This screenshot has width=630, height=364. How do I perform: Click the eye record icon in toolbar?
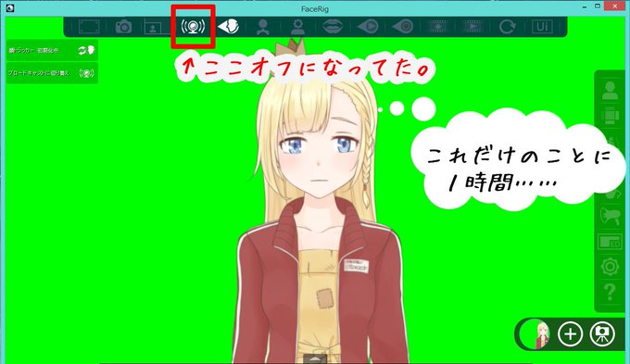(x=403, y=27)
